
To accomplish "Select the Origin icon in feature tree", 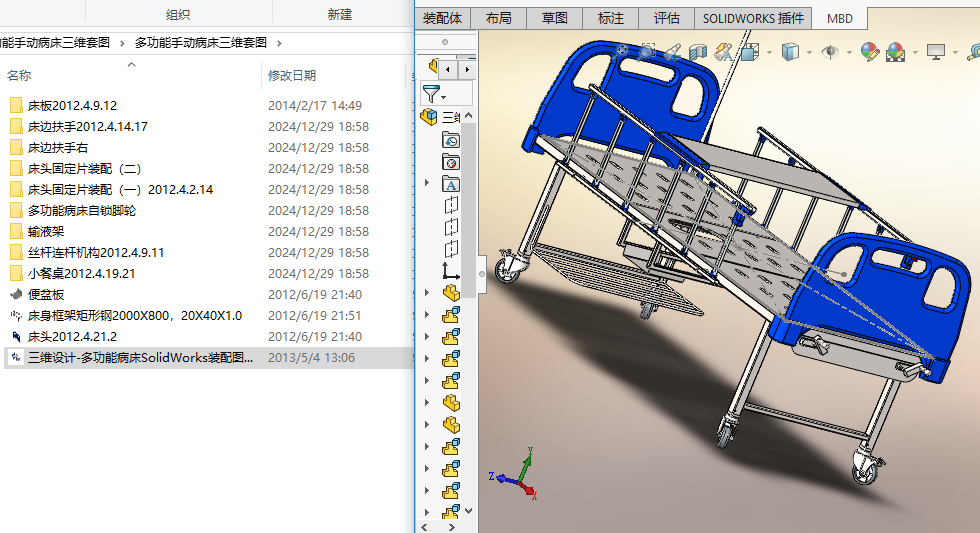I will (x=451, y=271).
